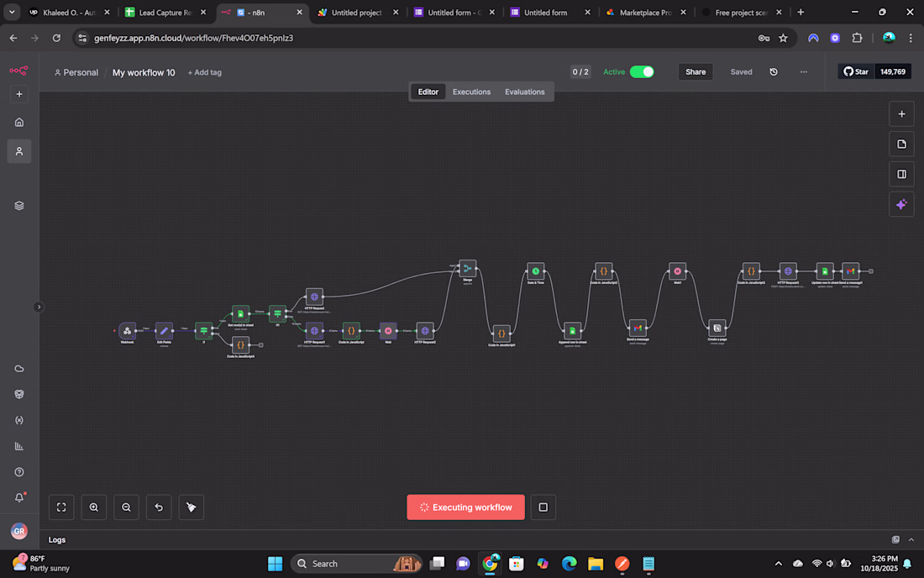Image resolution: width=924 pixels, height=578 pixels.
Task: Switch to the Marketplace Pro browser tab
Action: (x=645, y=13)
